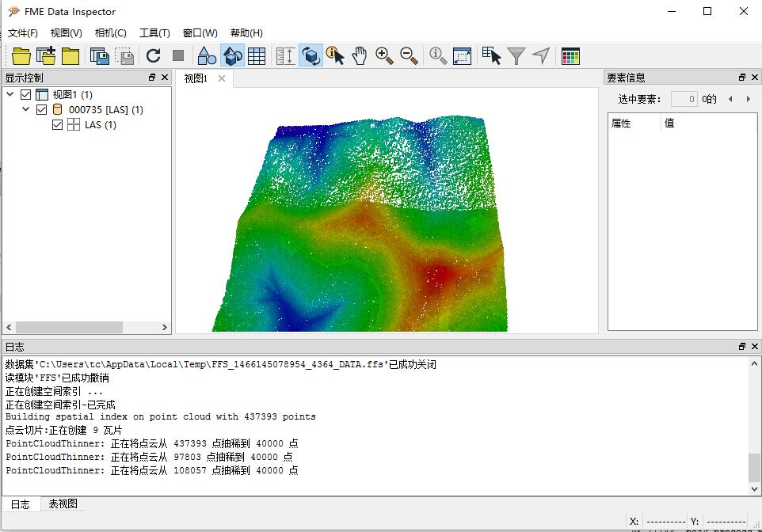
Task: Select the zoom in magnifier tool
Action: point(384,56)
